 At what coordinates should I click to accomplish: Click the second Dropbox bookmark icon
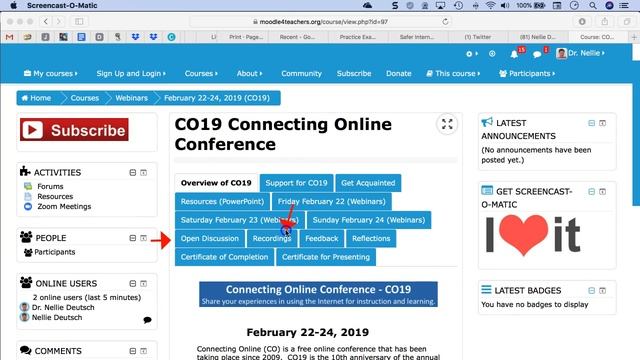(x=153, y=37)
